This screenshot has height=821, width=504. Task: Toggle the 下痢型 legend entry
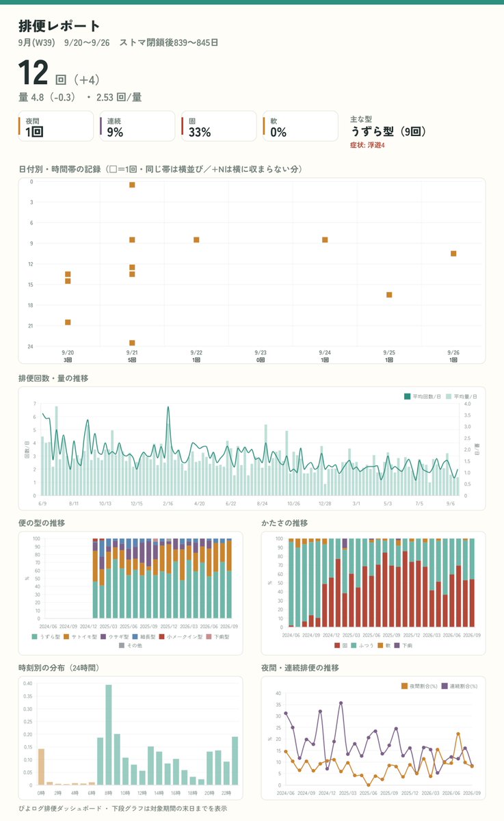coord(219,636)
